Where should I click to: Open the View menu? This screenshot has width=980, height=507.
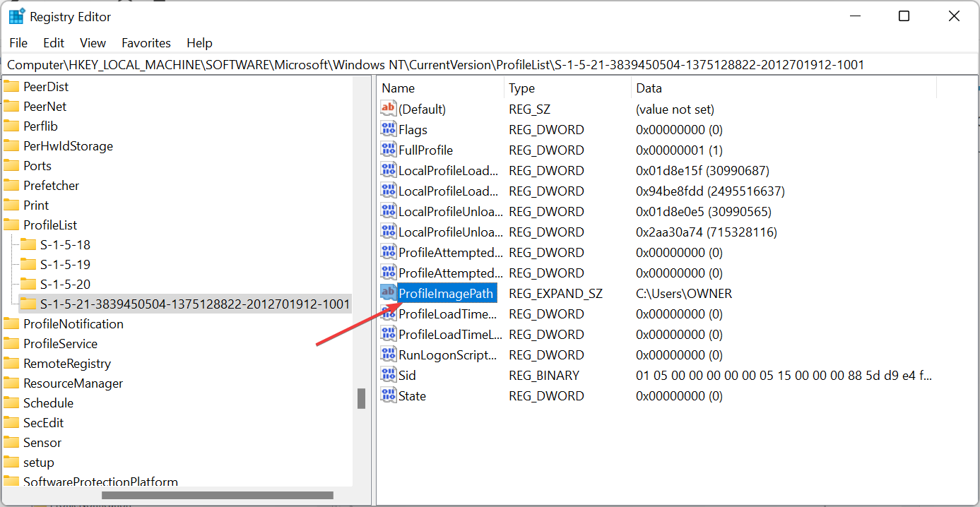[93, 43]
